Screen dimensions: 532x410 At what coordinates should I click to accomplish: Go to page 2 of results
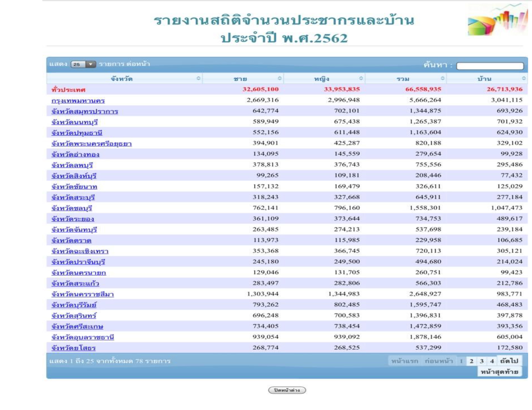[x=471, y=361]
